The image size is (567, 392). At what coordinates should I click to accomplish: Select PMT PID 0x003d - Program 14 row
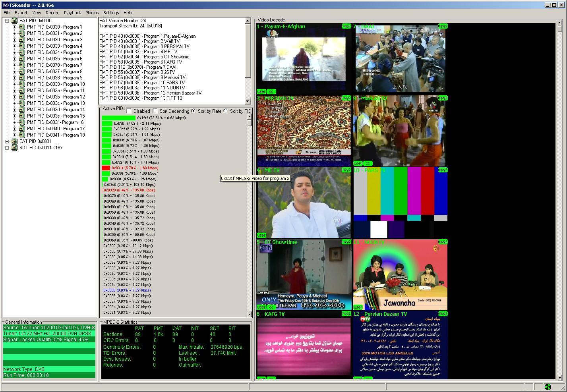pyautogui.click(x=56, y=110)
